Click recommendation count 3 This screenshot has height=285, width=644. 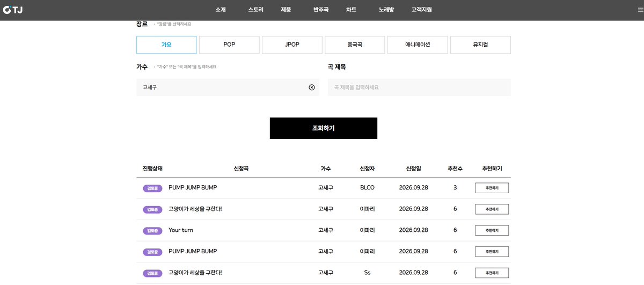click(455, 188)
